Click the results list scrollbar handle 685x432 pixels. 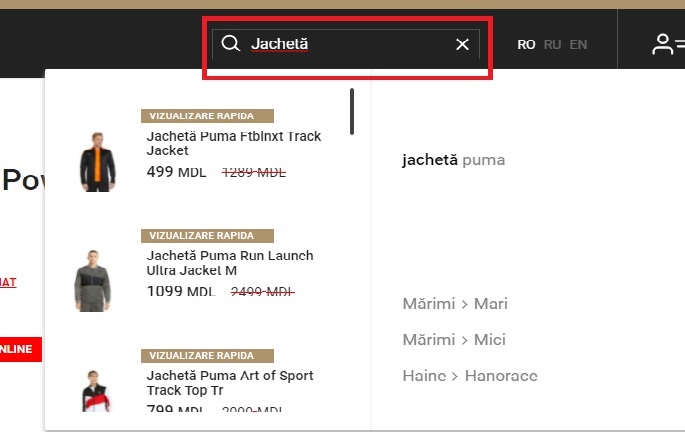coord(352,111)
